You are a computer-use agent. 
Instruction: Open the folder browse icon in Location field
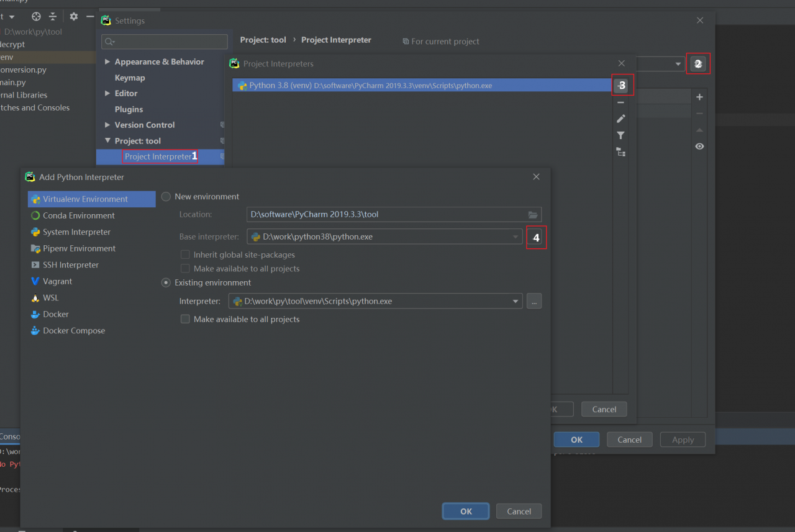coord(533,215)
